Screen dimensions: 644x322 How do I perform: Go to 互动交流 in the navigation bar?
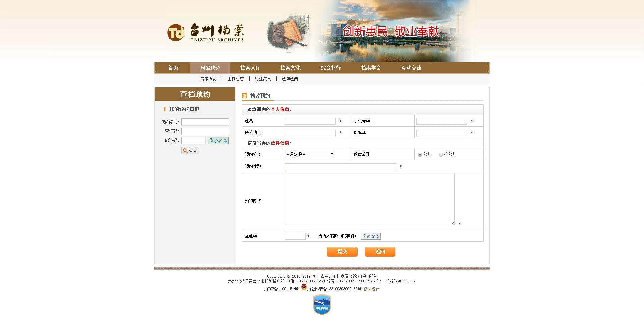pos(411,68)
